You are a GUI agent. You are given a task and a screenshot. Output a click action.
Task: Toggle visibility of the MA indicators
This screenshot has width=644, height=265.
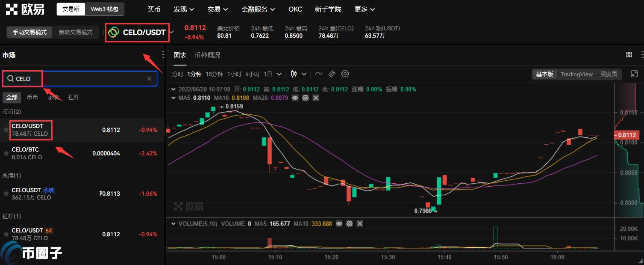click(x=295, y=98)
